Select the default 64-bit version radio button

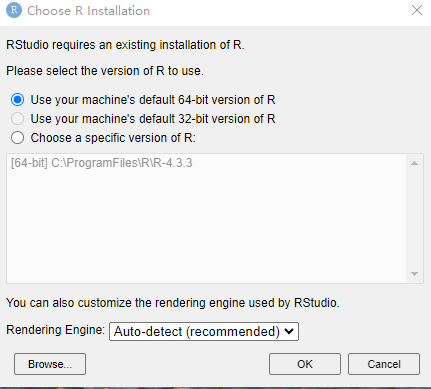pos(17,100)
